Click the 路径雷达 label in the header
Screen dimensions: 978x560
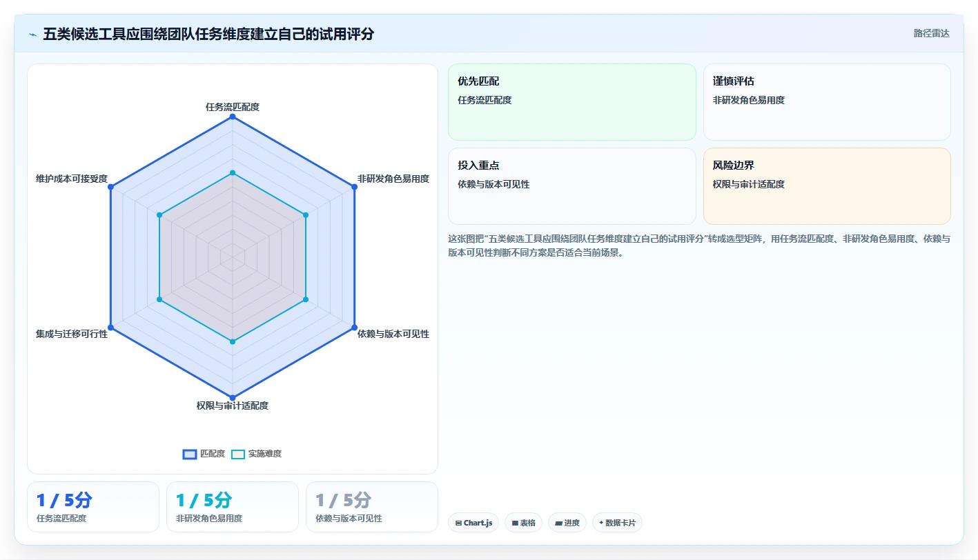click(931, 33)
